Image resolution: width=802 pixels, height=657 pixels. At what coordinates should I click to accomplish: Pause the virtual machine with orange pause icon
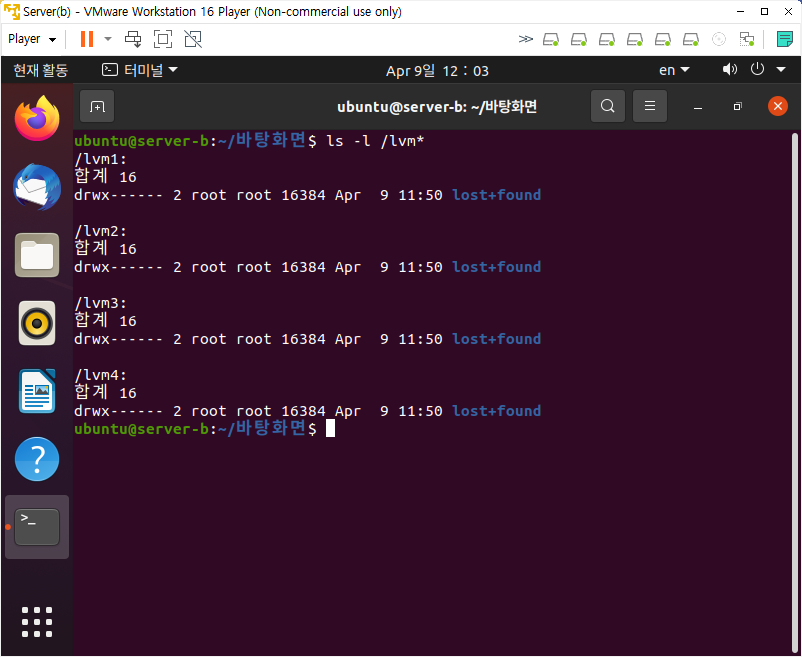[x=87, y=39]
